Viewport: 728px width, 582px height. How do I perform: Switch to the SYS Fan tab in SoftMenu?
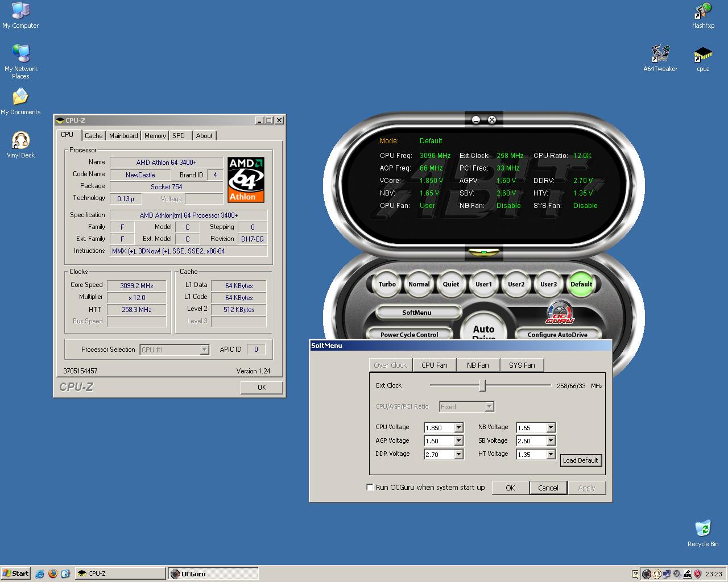pos(522,365)
